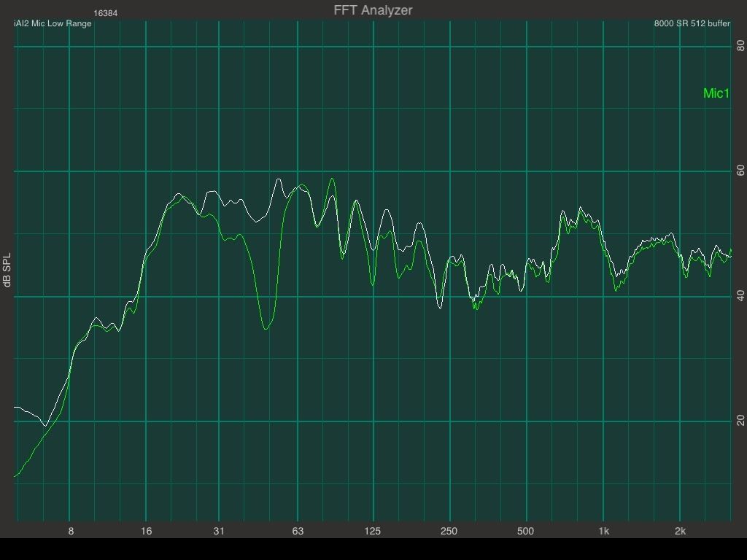
Task: Click the 60 dB scale marking
Action: 740,171
